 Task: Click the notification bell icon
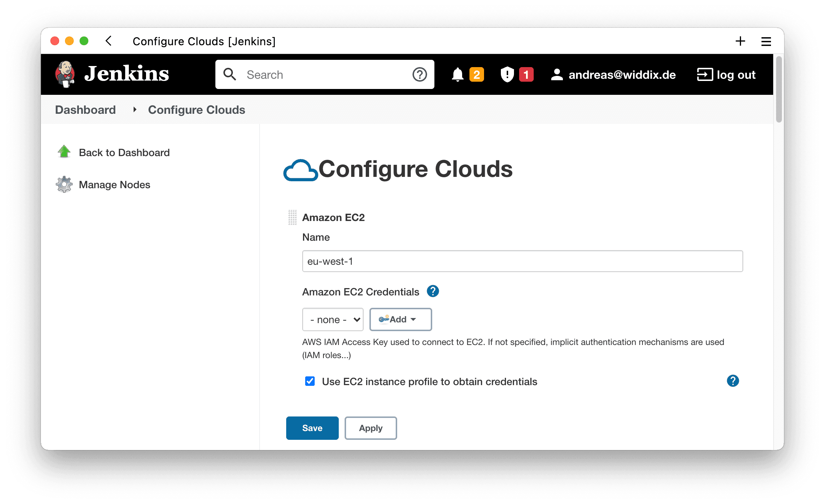pyautogui.click(x=457, y=74)
